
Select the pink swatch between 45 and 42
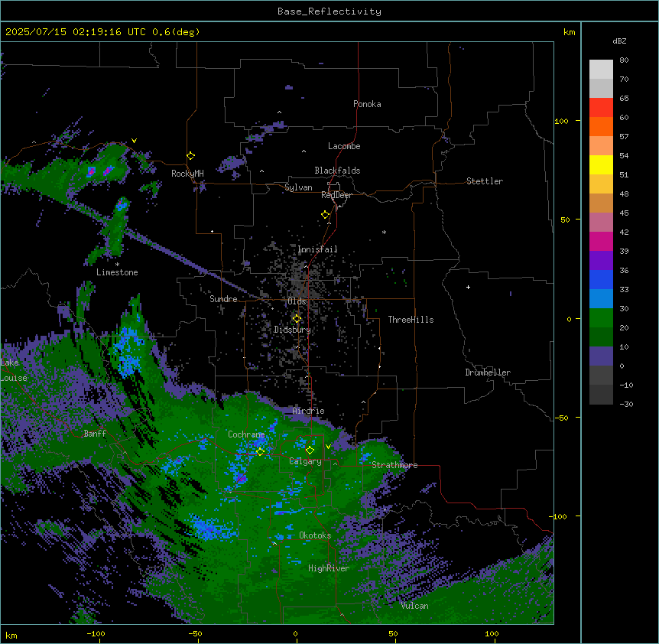pyautogui.click(x=601, y=223)
